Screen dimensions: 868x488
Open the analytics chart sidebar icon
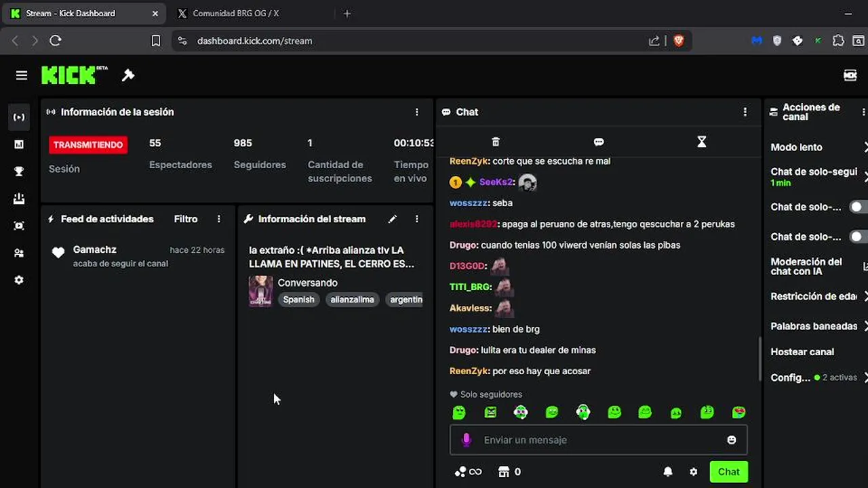point(19,144)
